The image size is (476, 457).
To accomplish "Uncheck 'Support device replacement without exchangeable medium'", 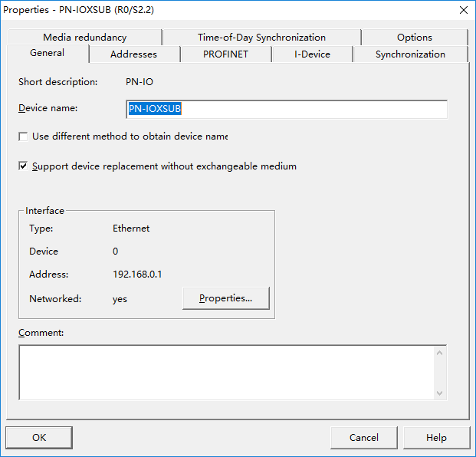I will click(x=23, y=166).
